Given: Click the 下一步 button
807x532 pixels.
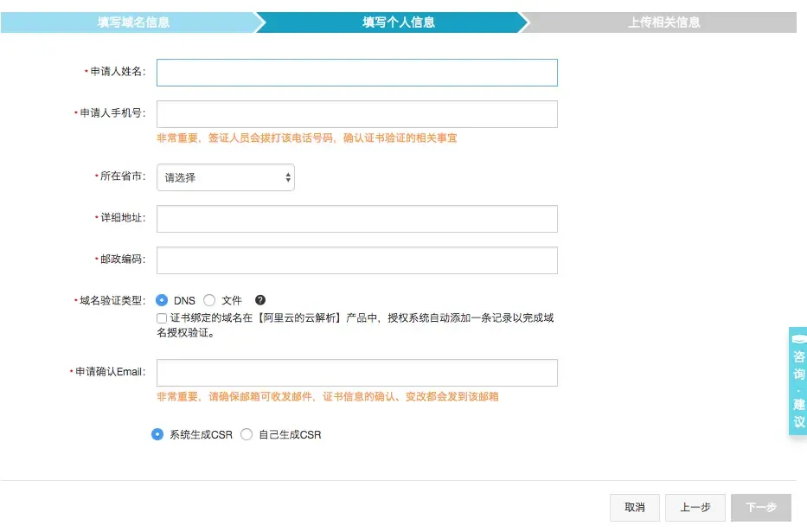Looking at the screenshot, I should [761, 507].
